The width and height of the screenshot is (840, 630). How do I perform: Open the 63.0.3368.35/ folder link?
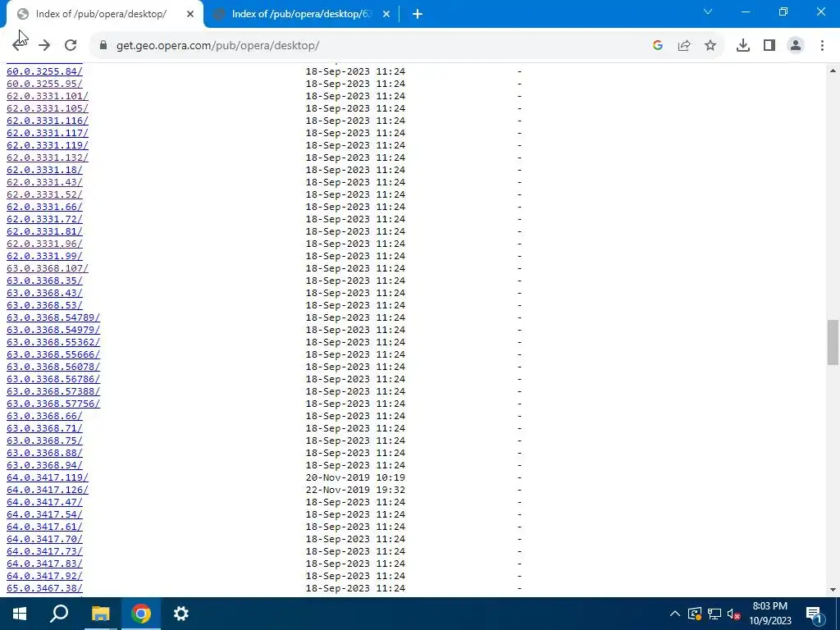(x=44, y=281)
